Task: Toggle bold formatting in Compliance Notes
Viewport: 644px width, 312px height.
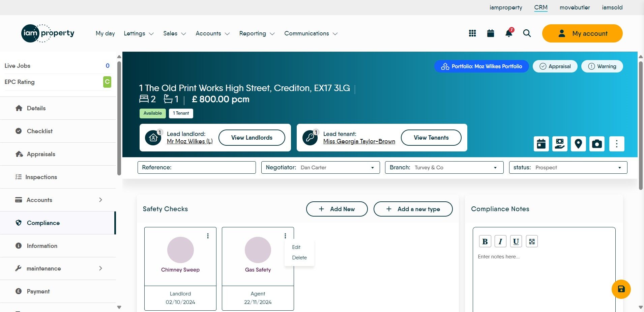Action: coord(485,242)
